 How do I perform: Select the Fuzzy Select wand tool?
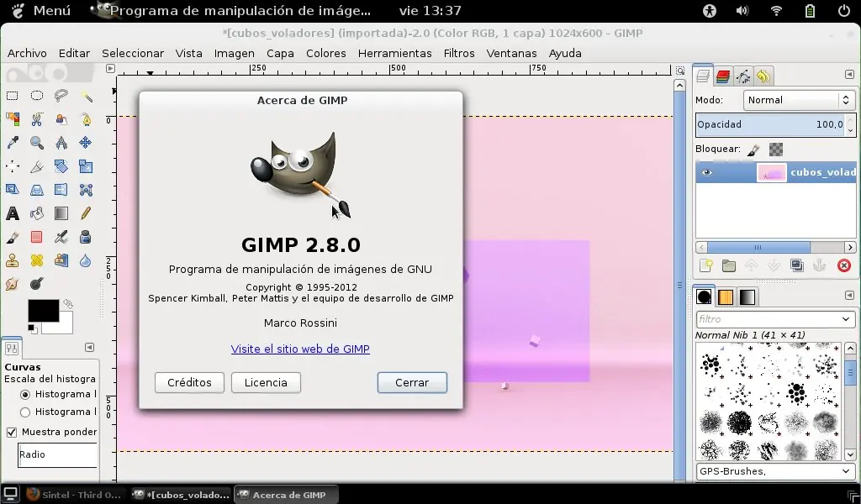click(86, 96)
